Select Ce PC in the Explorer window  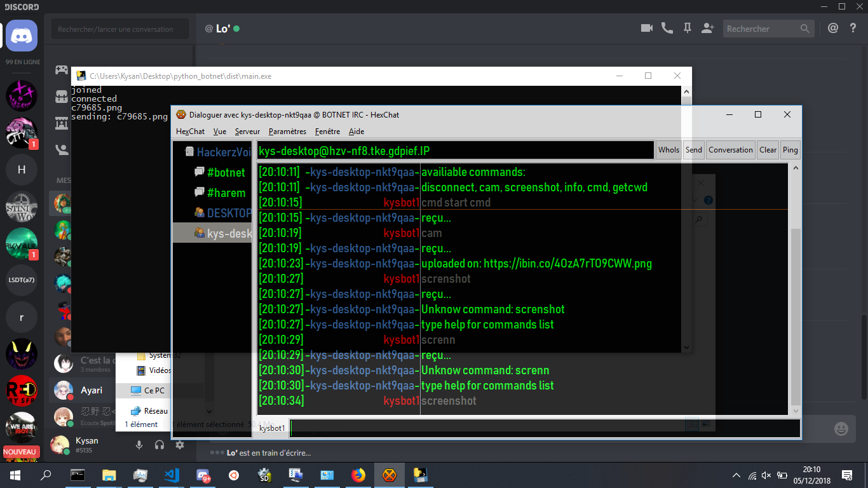click(x=147, y=391)
